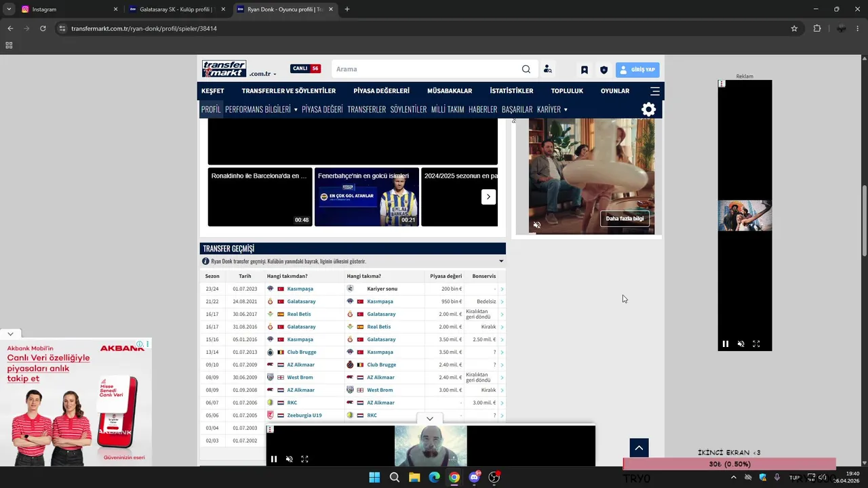Open Microsoft Edge from taskbar

434,477
